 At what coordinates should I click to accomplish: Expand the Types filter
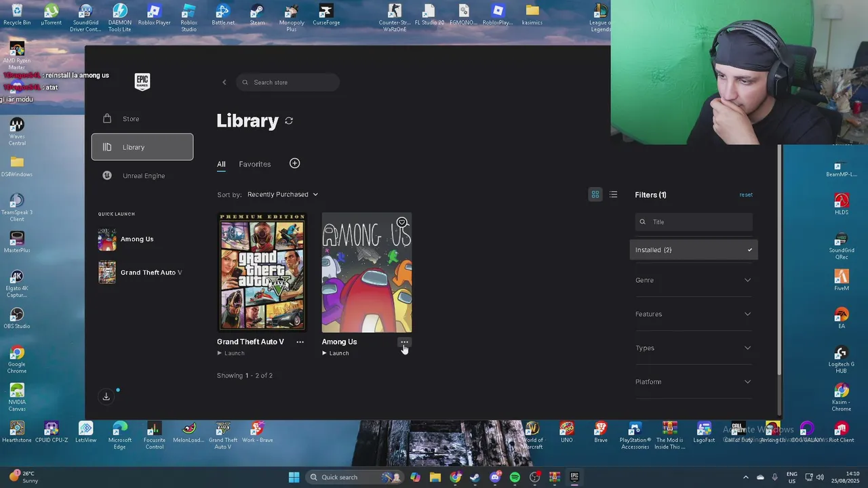[x=693, y=348]
